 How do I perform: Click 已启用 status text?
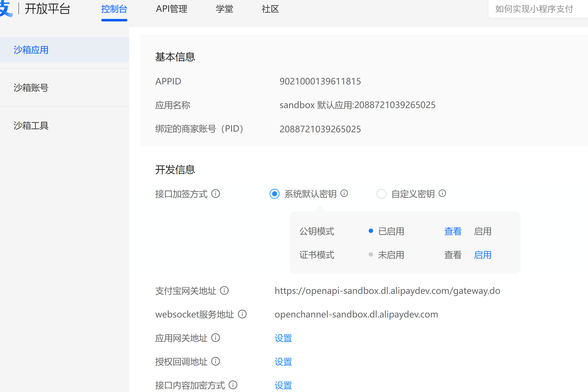(x=391, y=231)
